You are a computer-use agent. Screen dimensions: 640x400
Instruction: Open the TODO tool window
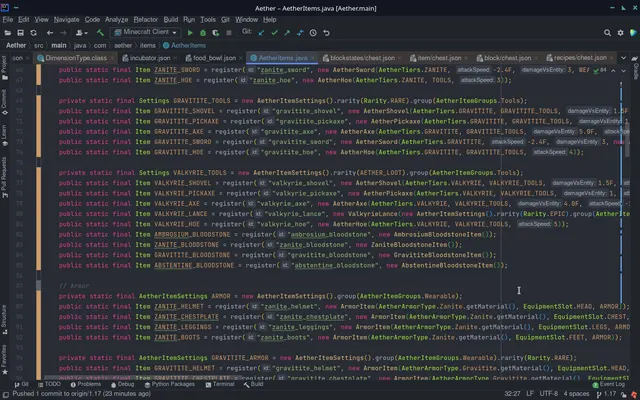pos(49,384)
